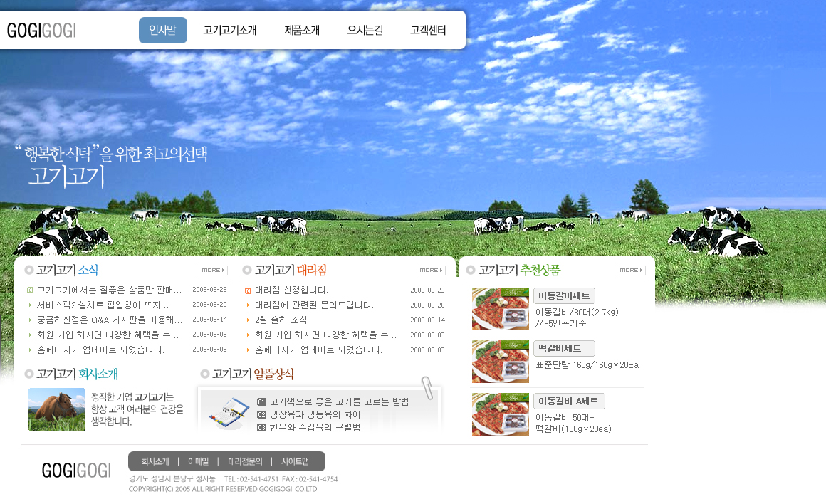The height and width of the screenshot is (504, 826).
Task: Click MORE button in 고기고기 소식 section
Action: point(213,271)
